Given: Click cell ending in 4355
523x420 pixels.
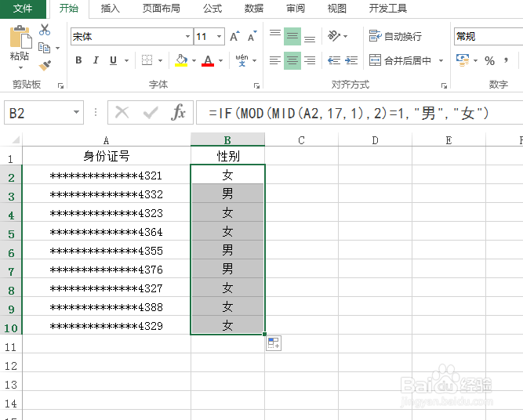Looking at the screenshot, I should click(x=107, y=250).
